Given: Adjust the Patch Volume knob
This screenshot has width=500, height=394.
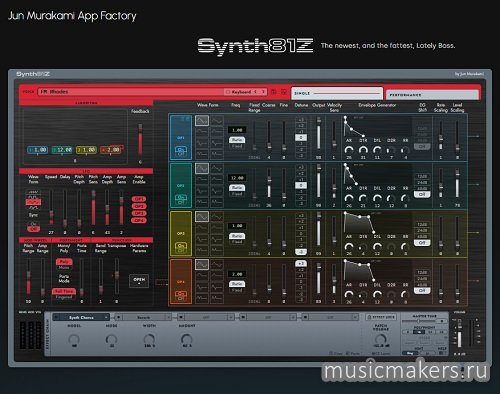Looking at the screenshot, I should (380, 339).
